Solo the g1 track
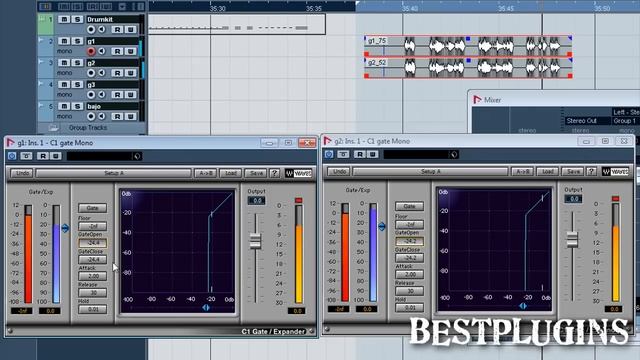Viewport: 640px width, 360px height. (77, 41)
